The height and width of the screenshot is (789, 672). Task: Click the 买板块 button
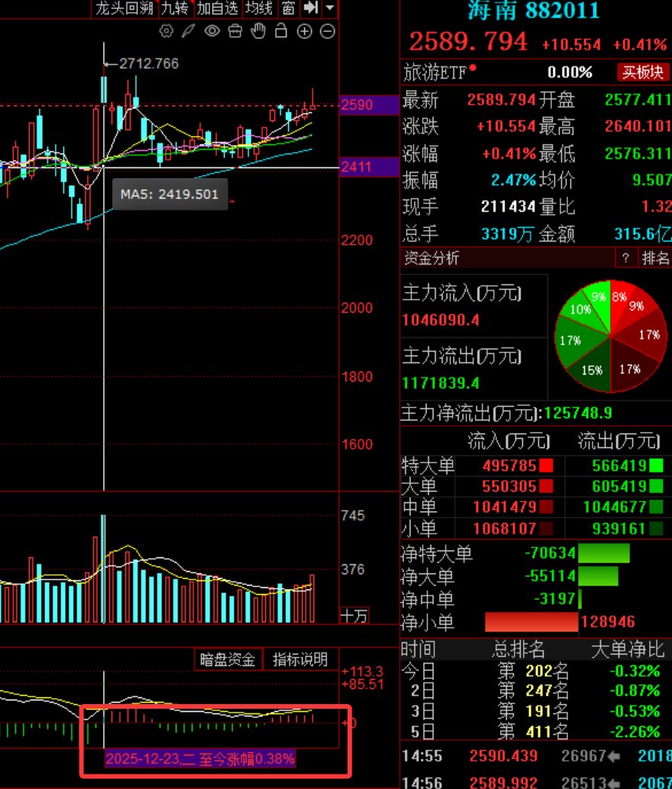[x=643, y=73]
